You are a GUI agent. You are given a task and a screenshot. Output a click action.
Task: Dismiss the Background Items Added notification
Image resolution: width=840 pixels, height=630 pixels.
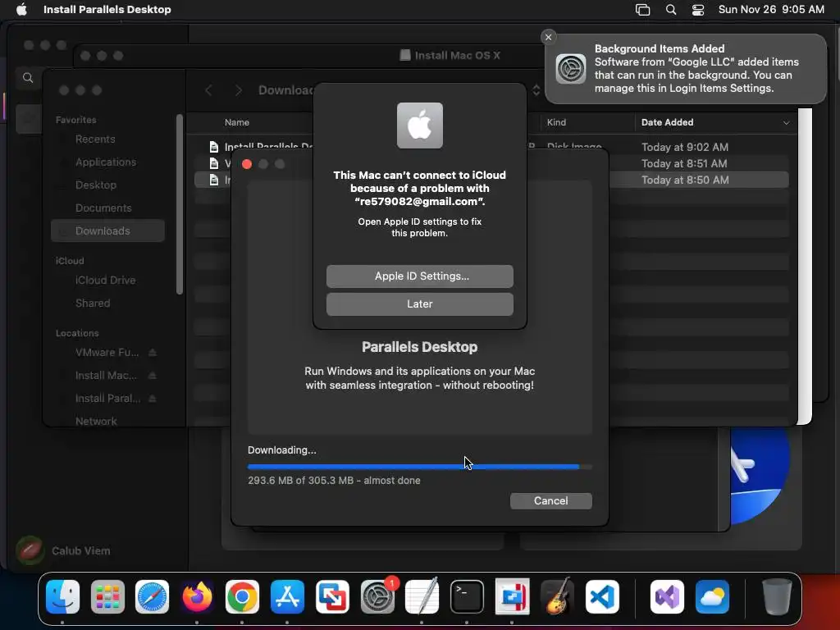point(548,37)
